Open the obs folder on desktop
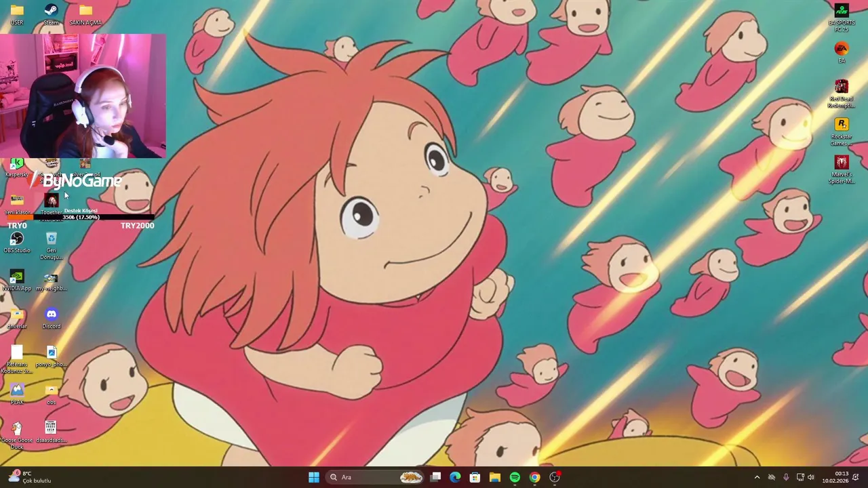 51,394
